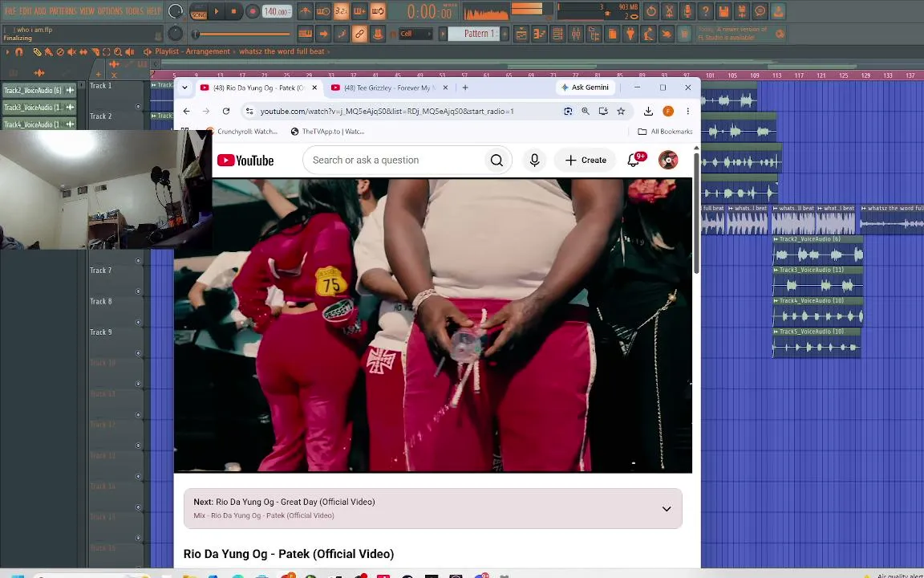Click the microphone recording icon in FL toolbar
This screenshot has width=924, height=578.
[x=687, y=11]
